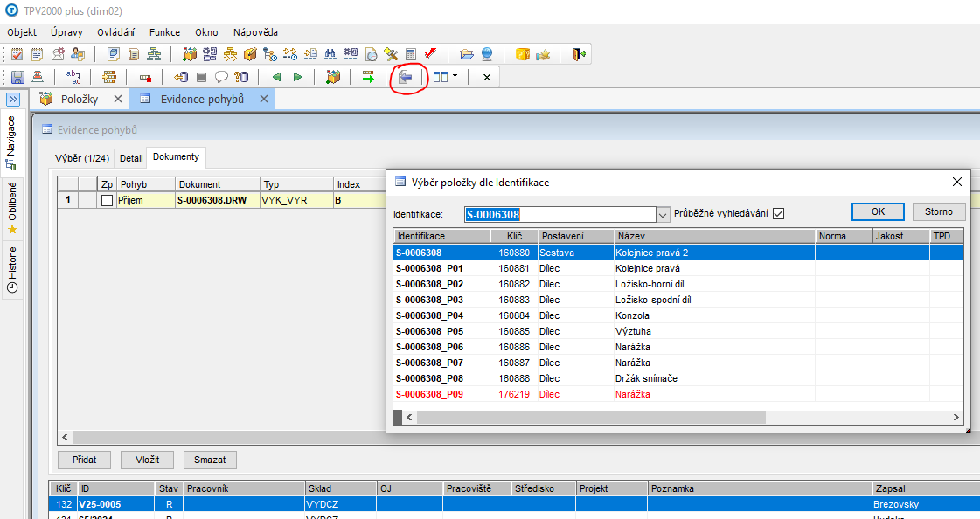Screen dimensions: 980x519
Task: Click the exit door icon
Action: coord(579,54)
